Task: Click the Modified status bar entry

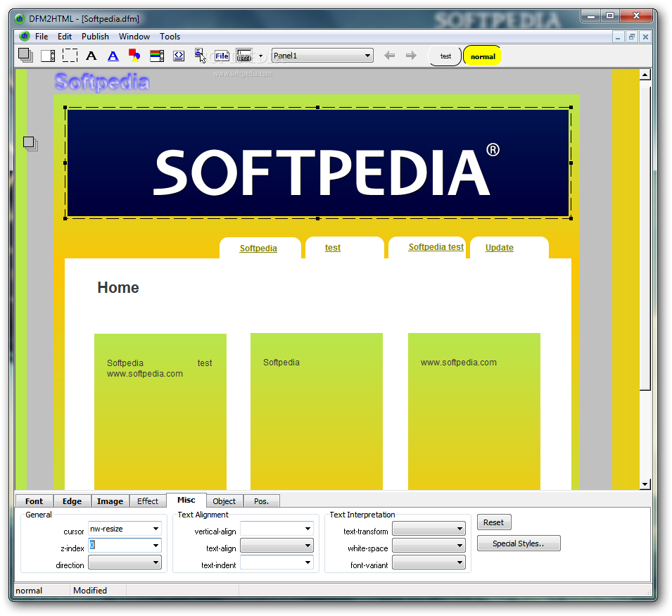Action: point(90,591)
